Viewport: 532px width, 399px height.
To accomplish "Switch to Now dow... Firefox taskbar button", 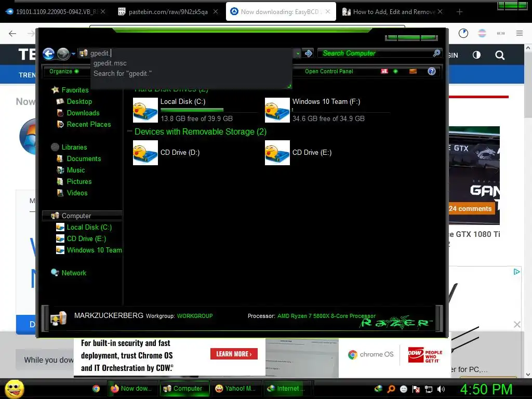I will point(132,389).
